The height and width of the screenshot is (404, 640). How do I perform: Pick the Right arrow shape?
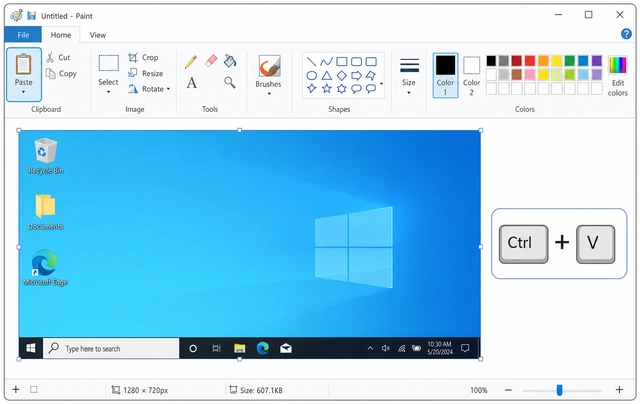coord(356,75)
